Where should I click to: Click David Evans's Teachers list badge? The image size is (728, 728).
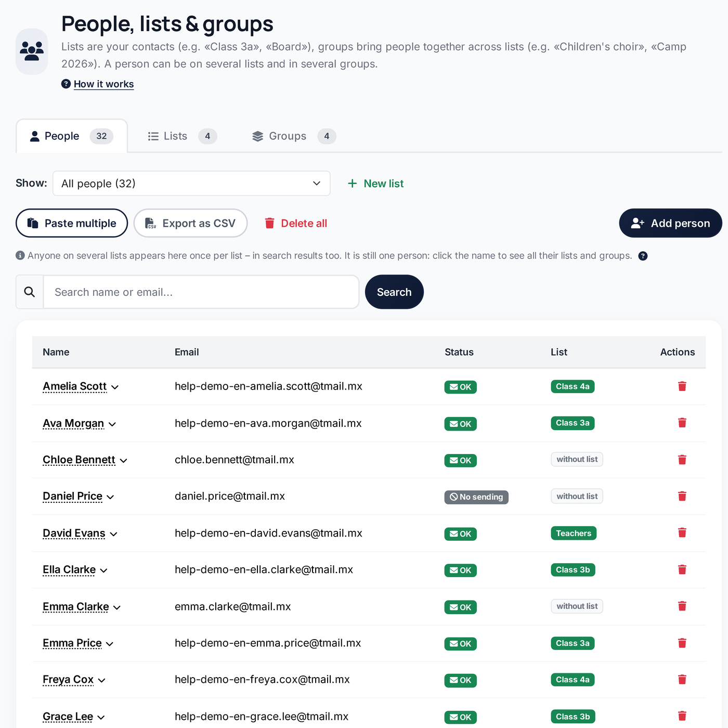(x=574, y=533)
